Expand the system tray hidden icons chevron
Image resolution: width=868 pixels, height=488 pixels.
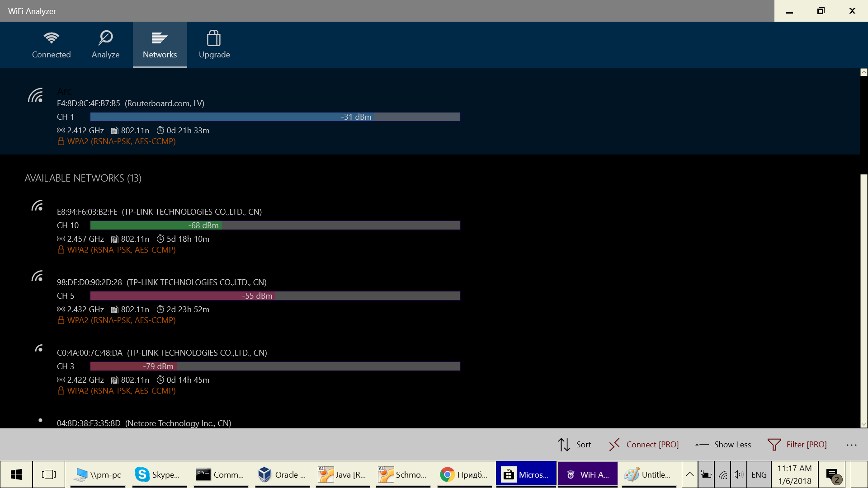click(689, 474)
